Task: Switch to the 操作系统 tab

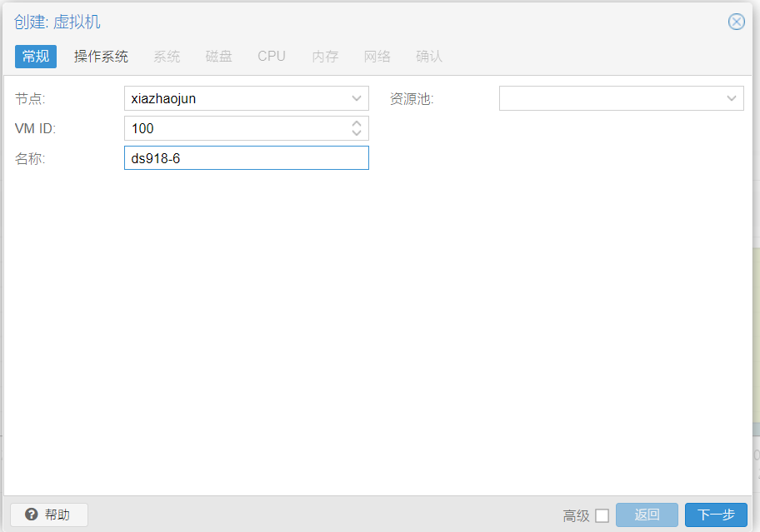Action: (101, 57)
